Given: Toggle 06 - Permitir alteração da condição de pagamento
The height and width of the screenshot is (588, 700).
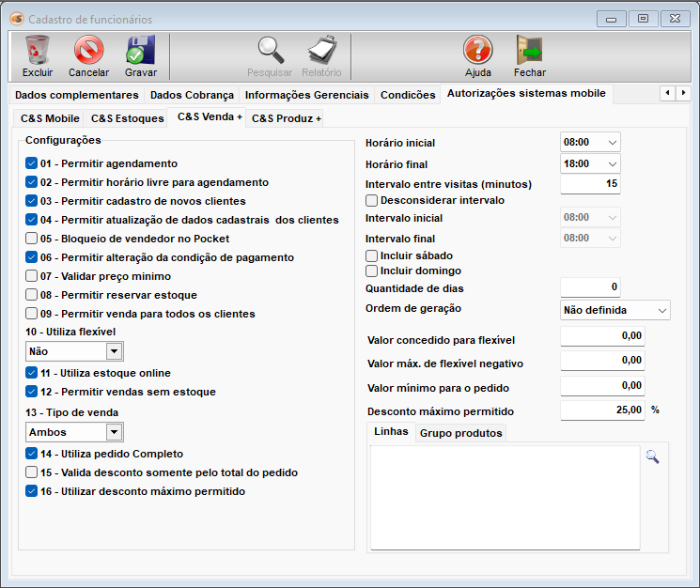Looking at the screenshot, I should coord(31,257).
